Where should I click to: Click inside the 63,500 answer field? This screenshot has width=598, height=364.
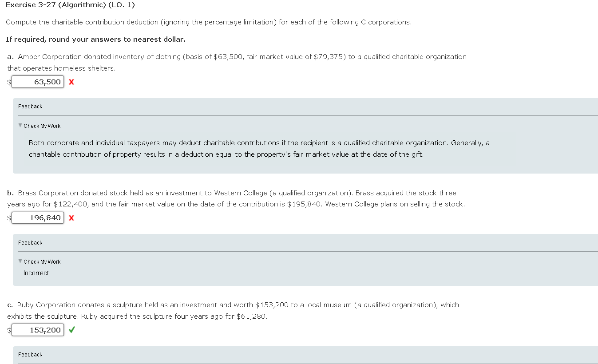click(38, 82)
